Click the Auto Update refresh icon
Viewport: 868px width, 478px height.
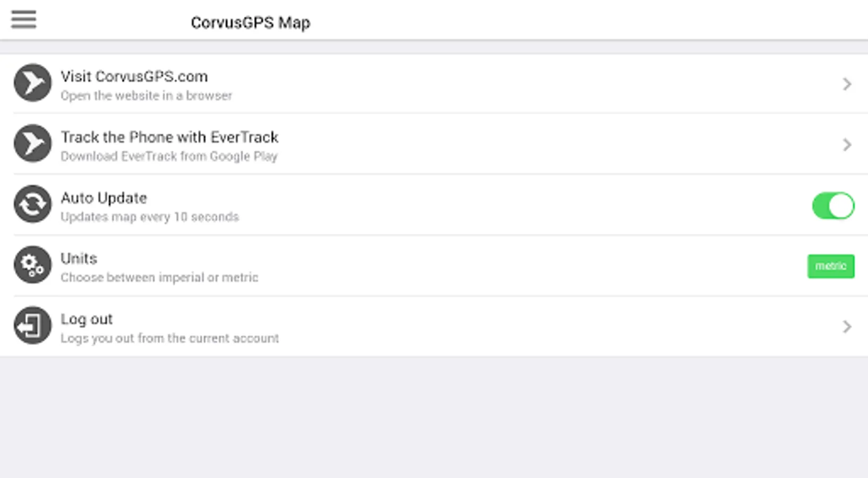[32, 204]
